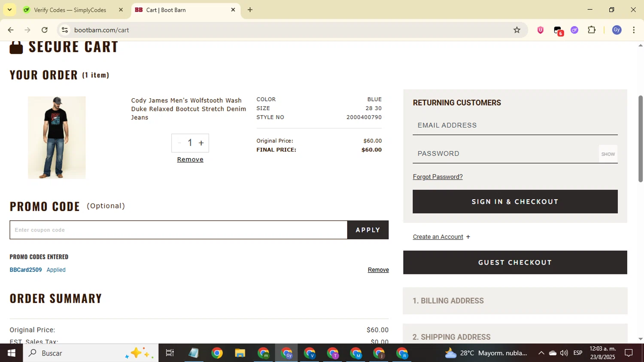This screenshot has height=362, width=644.
Task: Open the Cody James jeans product image
Action: (57, 137)
